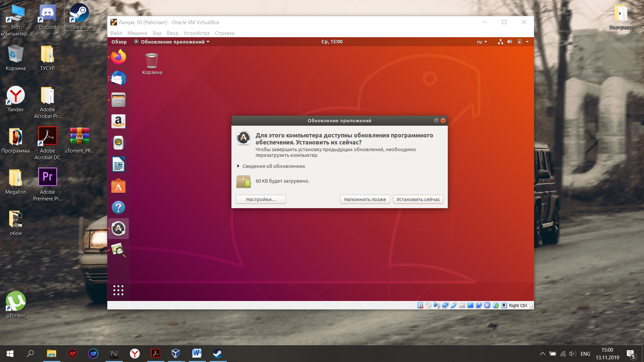
Task: Open Ubuntu Software center from the dock
Action: point(118,186)
